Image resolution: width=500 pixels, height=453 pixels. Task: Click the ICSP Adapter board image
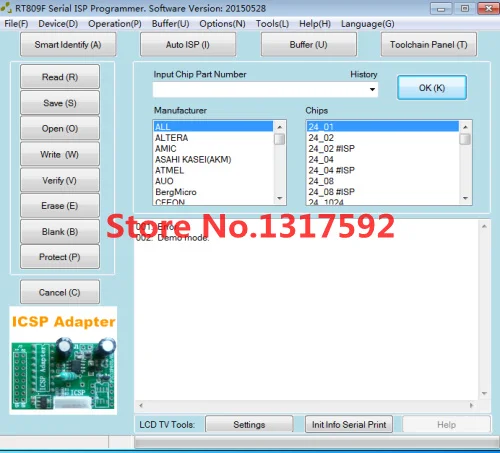pyautogui.click(x=63, y=360)
